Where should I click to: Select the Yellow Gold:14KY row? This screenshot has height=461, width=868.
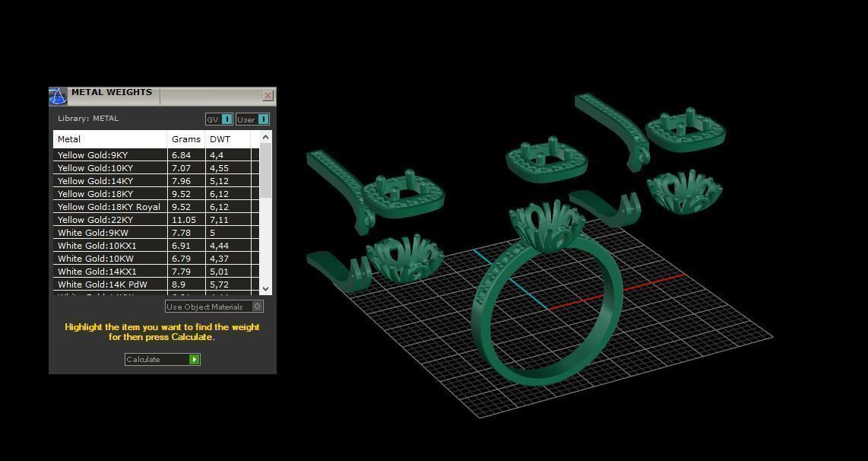point(156,180)
